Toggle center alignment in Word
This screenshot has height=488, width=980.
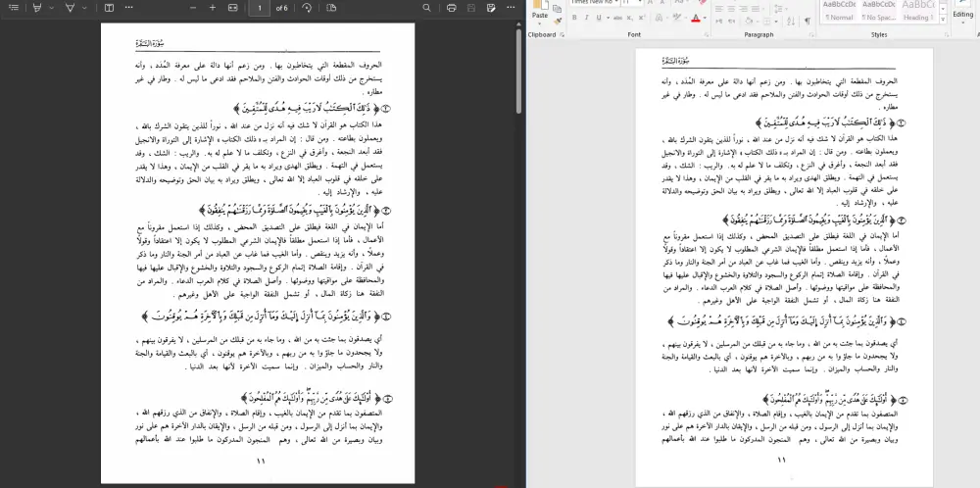731,9
